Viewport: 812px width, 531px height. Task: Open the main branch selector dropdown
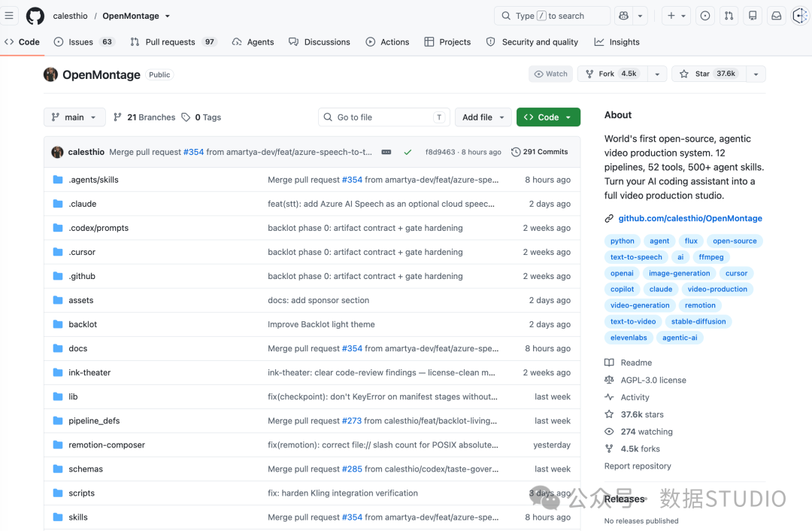pyautogui.click(x=74, y=117)
